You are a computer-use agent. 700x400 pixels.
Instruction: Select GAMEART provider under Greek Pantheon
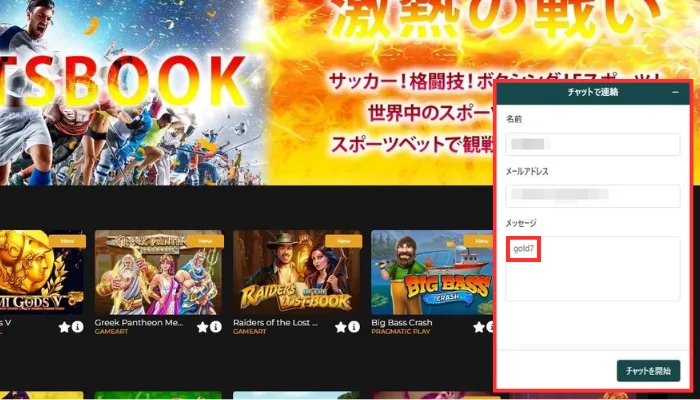pos(111,332)
